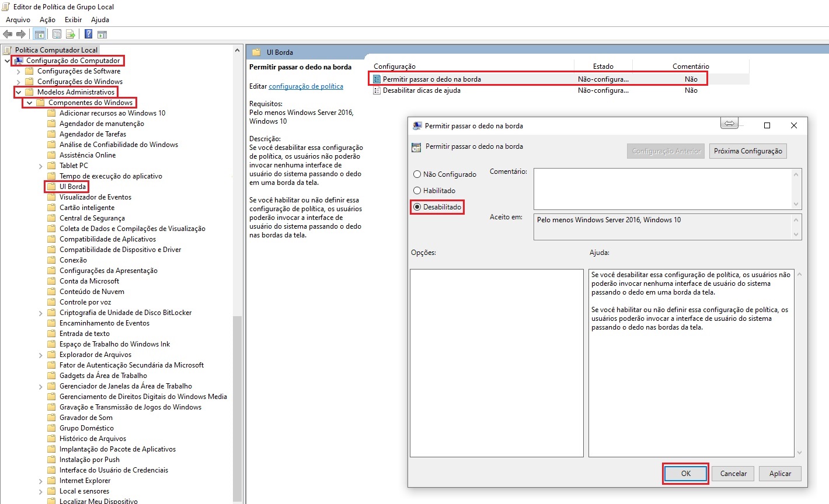Collapse the Configuração do Computador node

click(x=7, y=61)
